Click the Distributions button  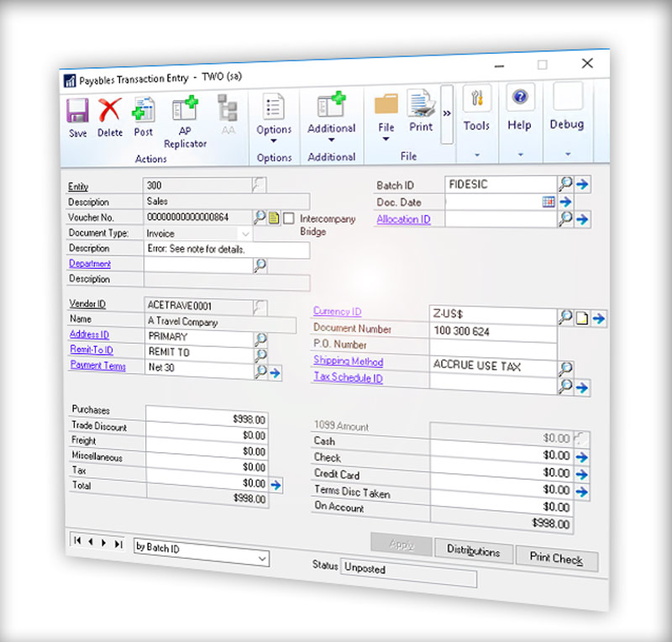pos(474,550)
